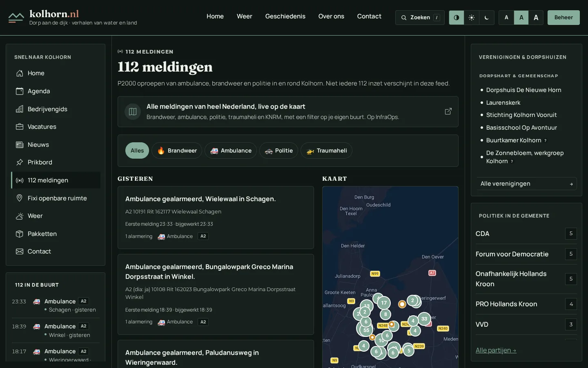Click the map cluster marker labeled 55
588x368 pixels.
point(366,330)
